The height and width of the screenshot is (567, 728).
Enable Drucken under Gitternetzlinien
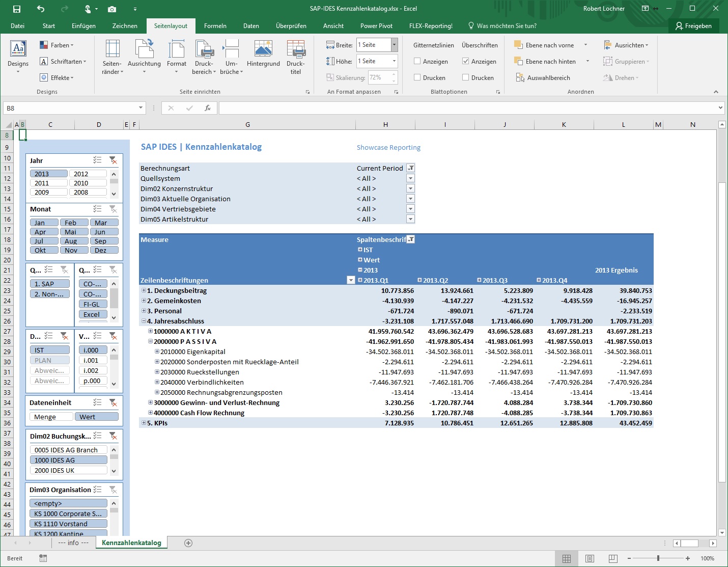point(416,77)
